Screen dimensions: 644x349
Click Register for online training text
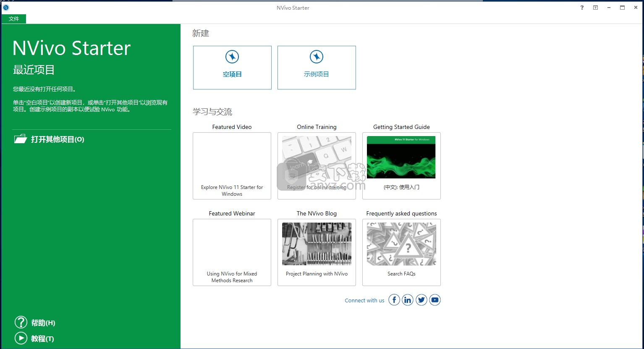tap(317, 187)
